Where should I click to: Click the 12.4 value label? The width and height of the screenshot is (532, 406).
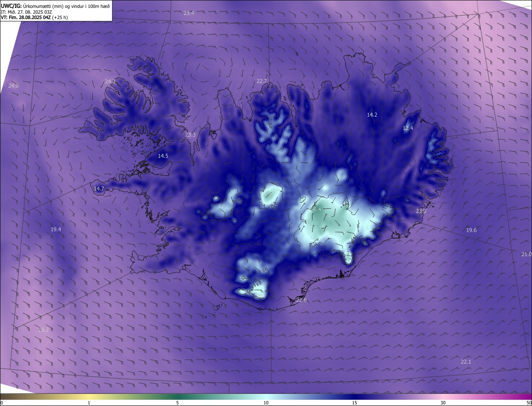pos(408,128)
